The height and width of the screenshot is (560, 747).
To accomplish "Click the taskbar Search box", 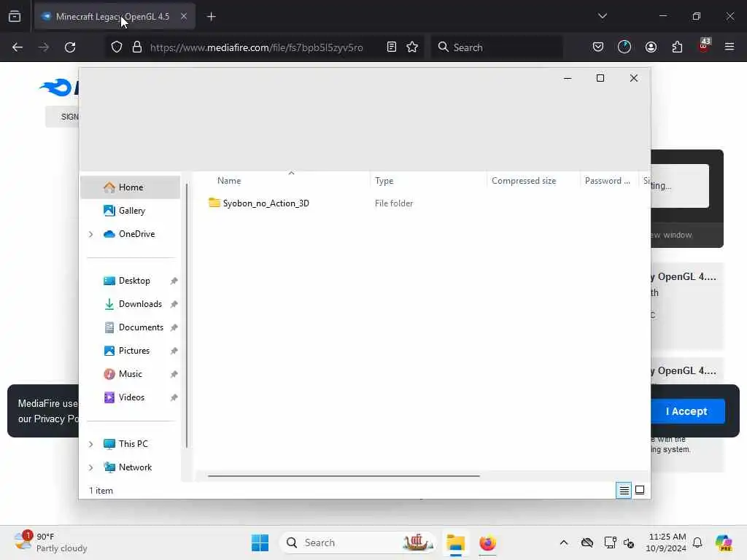I will (358, 542).
